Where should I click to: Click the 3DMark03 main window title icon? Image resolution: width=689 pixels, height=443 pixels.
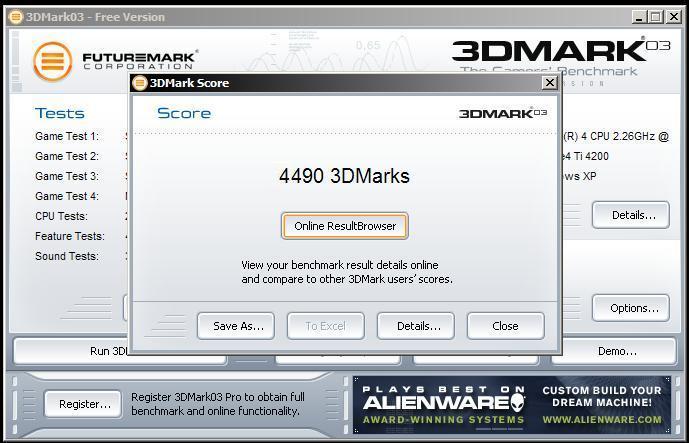click(x=15, y=17)
